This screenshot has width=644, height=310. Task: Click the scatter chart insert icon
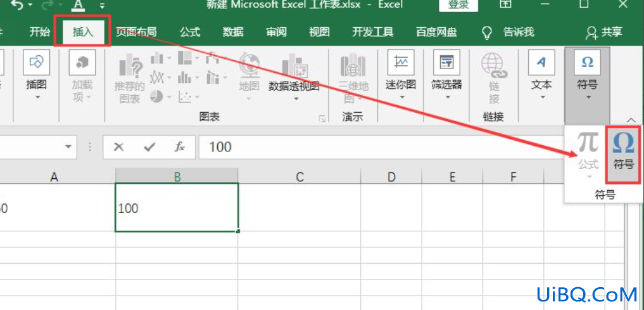(x=189, y=98)
